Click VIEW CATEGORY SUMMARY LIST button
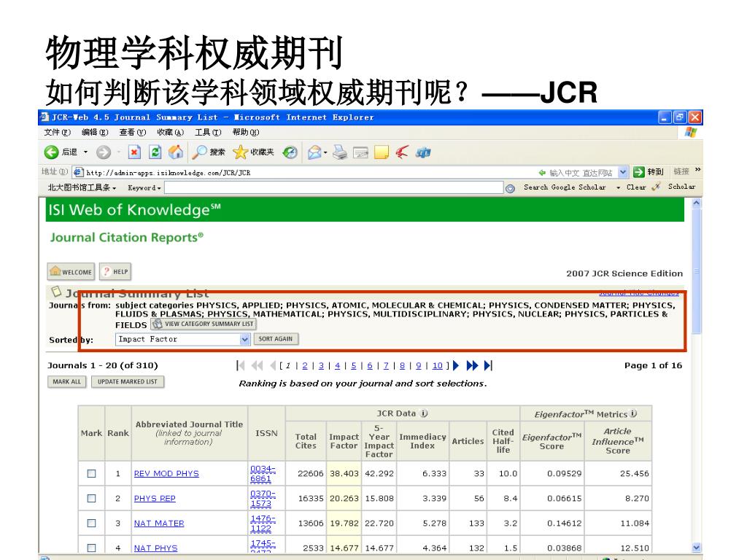Screen dimensions: 747x560 tap(204, 324)
